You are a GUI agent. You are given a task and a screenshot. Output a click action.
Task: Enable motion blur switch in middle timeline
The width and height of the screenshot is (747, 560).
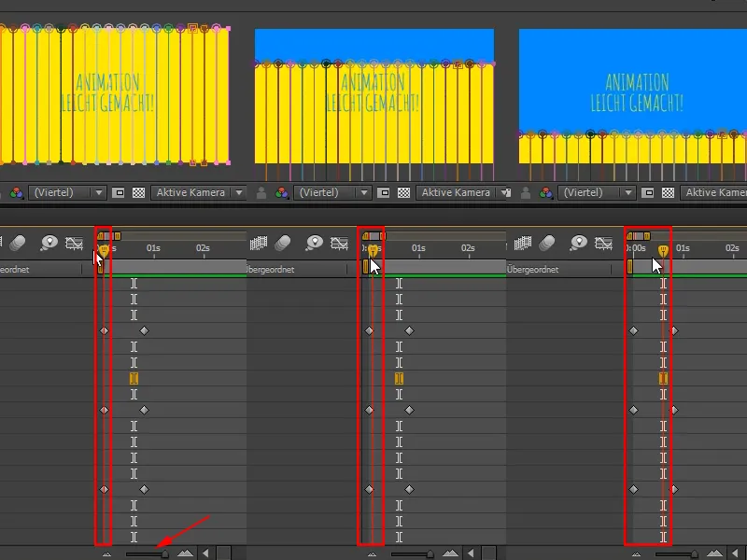pyautogui.click(x=283, y=243)
